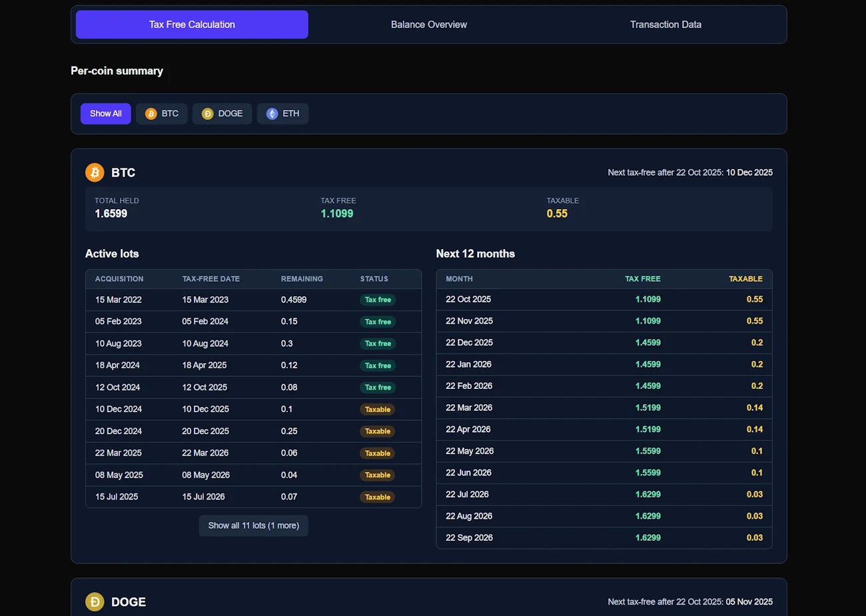The image size is (866, 616).
Task: Click the TAX-FREE DATE column header
Action: (x=211, y=279)
